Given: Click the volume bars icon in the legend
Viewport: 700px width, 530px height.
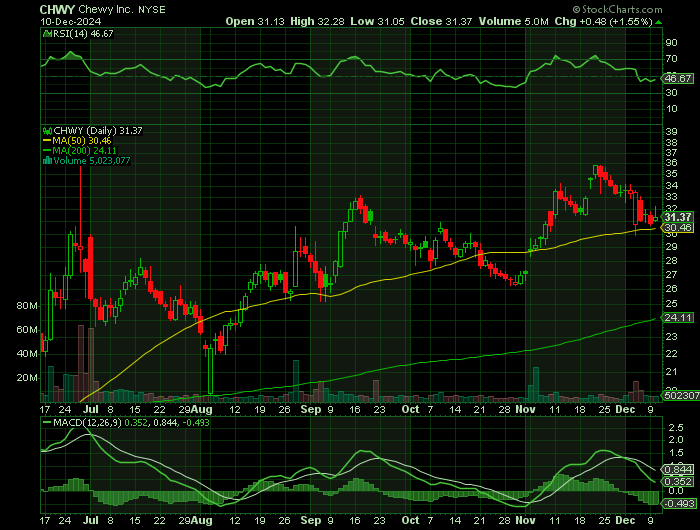Looking at the screenshot, I should point(47,161).
